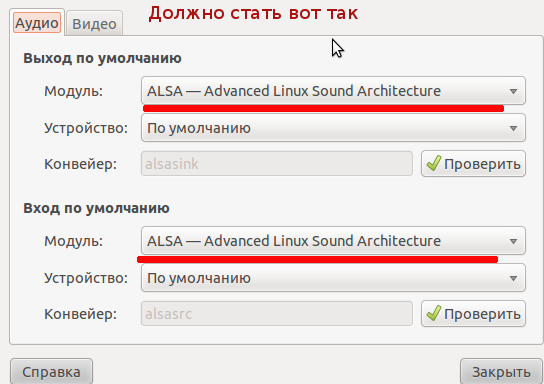This screenshot has height=384, width=544.
Task: Open output Устройство 'По умолчанию' combo box
Action: click(333, 128)
